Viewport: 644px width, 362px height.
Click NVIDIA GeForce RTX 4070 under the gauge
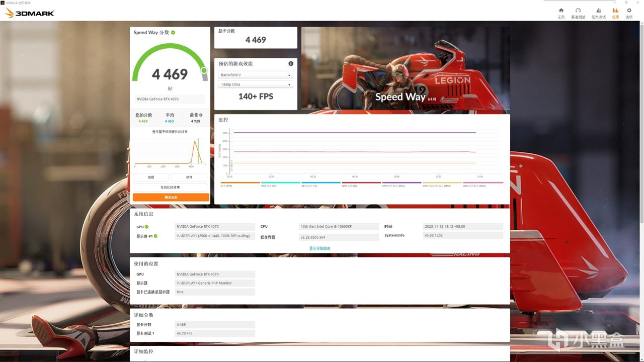[x=170, y=99]
